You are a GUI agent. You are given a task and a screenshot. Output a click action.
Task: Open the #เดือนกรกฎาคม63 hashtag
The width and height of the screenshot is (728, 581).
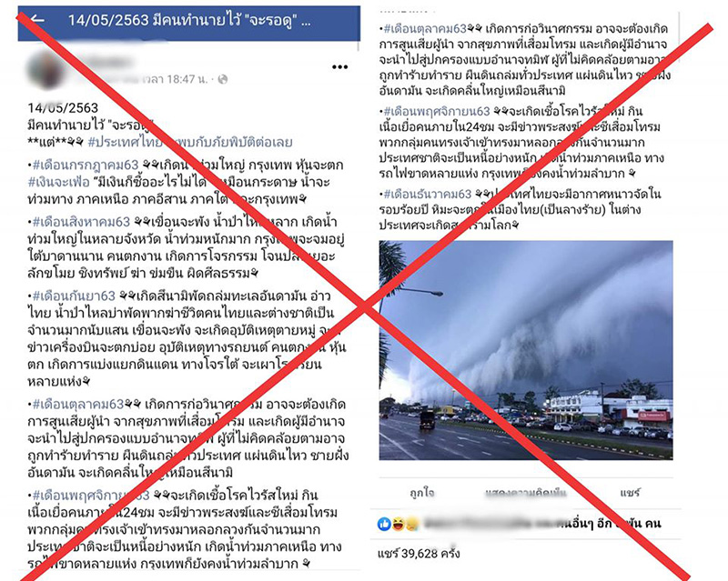pyautogui.click(x=86, y=165)
